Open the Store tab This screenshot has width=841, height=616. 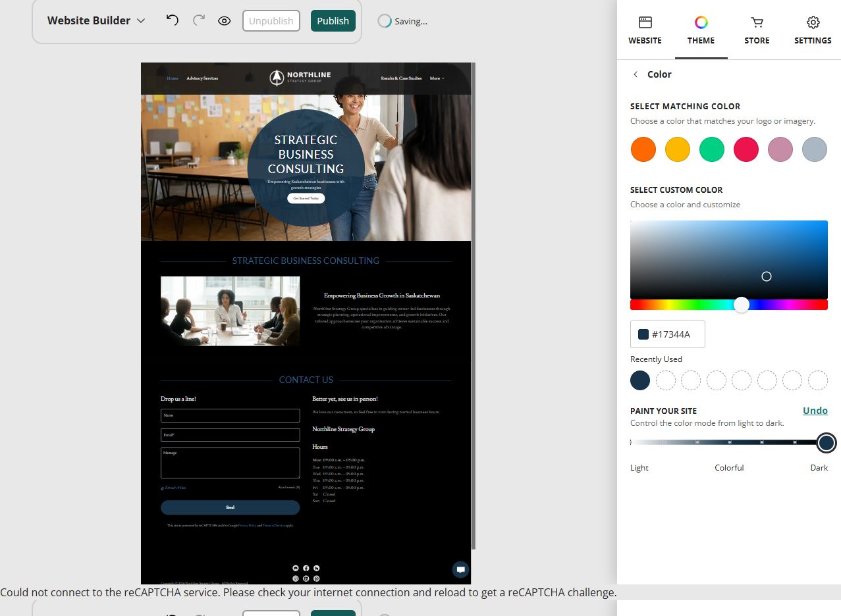[757, 30]
